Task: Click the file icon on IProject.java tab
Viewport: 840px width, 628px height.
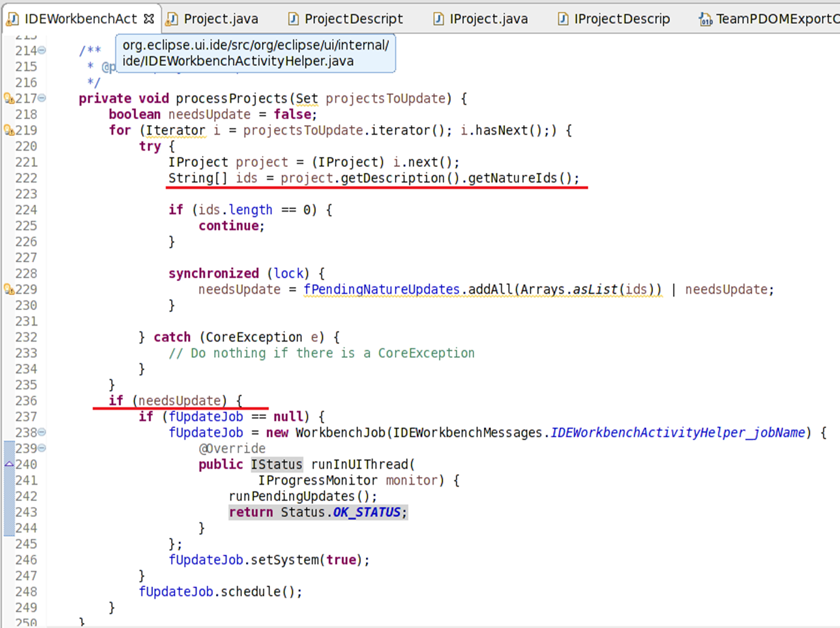Action: coord(438,19)
